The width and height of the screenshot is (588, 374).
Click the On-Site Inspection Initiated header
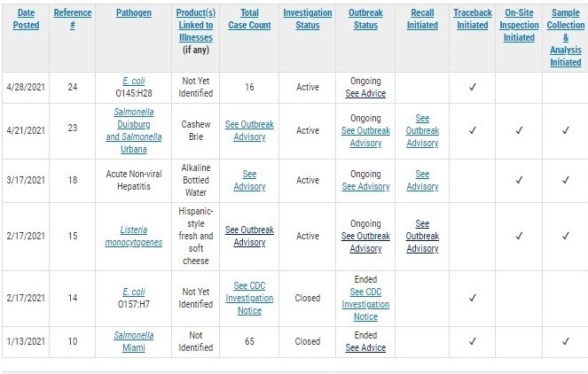click(519, 26)
